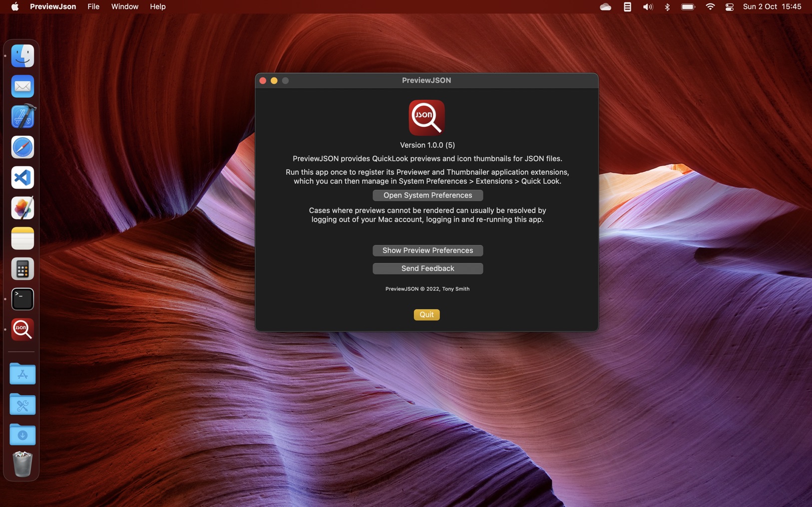
Task: Launch Mail from the Dock
Action: point(22,86)
